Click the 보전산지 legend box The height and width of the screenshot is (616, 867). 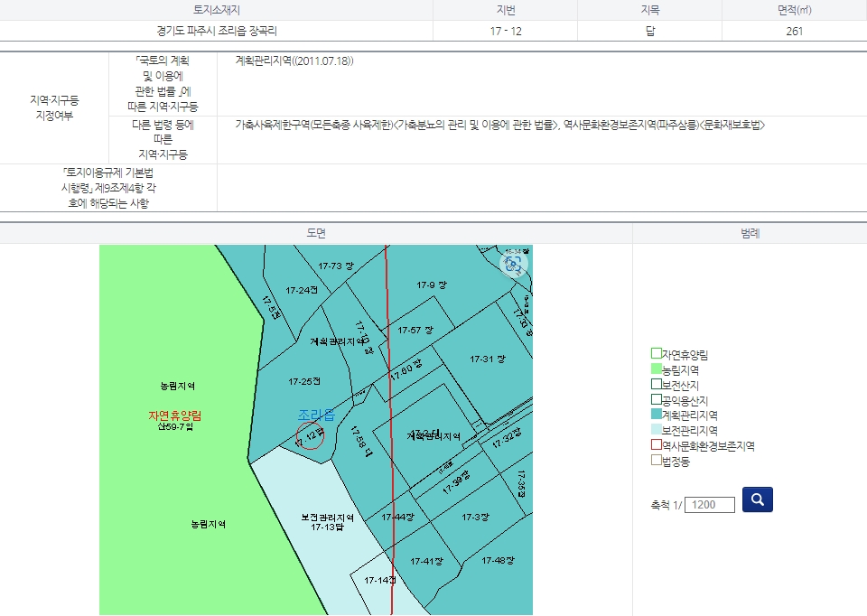click(657, 385)
